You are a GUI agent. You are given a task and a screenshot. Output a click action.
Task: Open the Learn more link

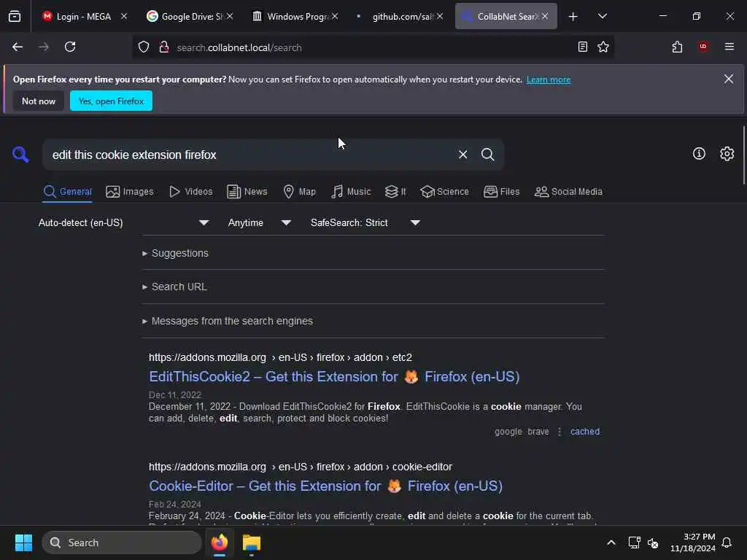point(549,79)
